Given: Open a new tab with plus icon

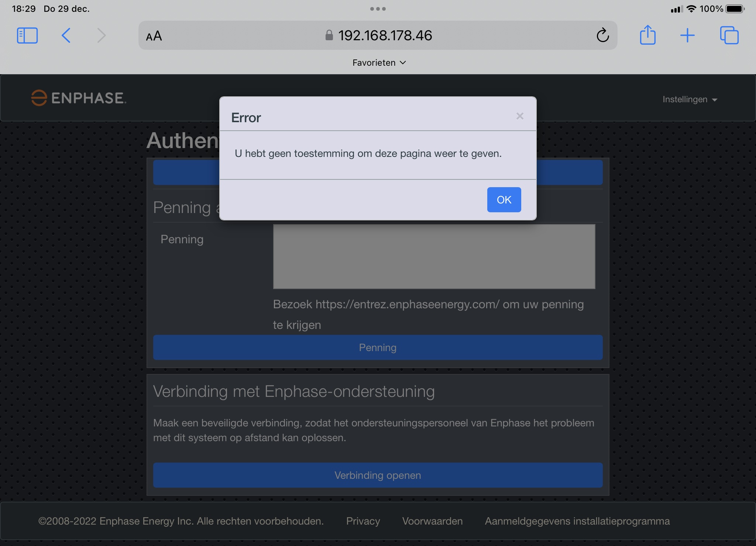Looking at the screenshot, I should [x=687, y=36].
